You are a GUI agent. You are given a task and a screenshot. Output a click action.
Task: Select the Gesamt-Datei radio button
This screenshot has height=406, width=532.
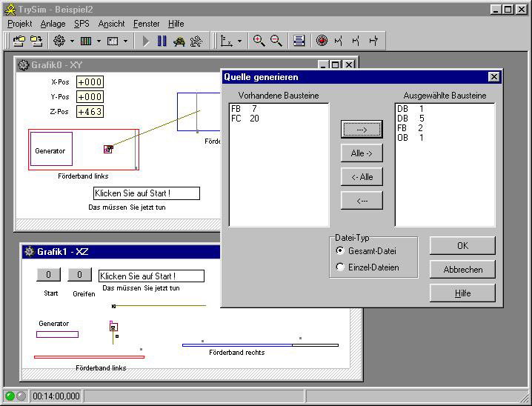click(341, 251)
